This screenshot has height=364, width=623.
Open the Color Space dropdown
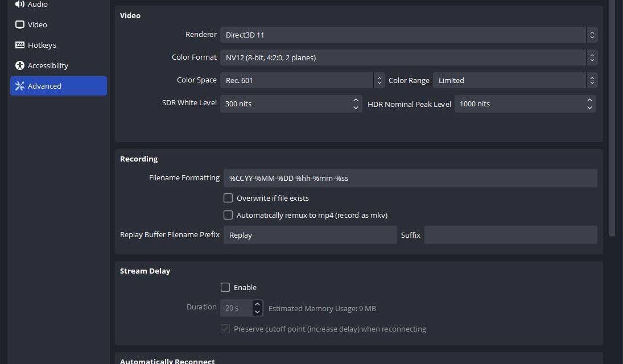point(302,80)
